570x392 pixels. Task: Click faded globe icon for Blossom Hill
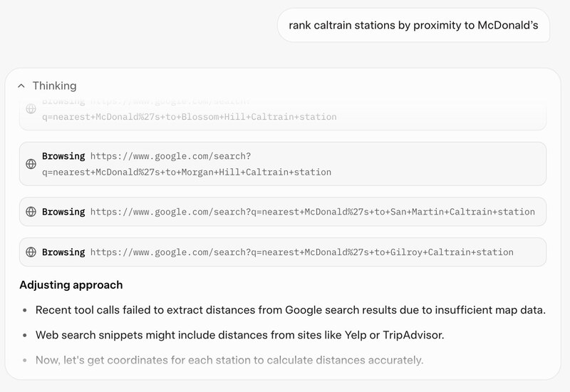pyautogui.click(x=31, y=109)
